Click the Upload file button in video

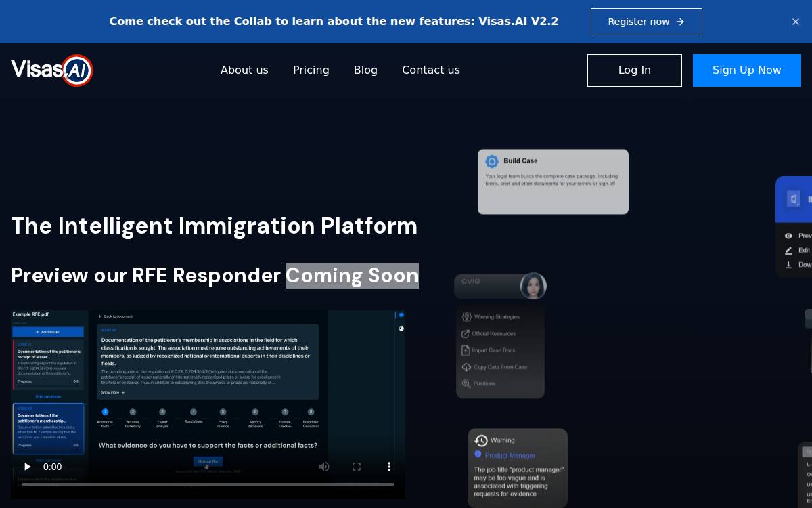tap(208, 461)
